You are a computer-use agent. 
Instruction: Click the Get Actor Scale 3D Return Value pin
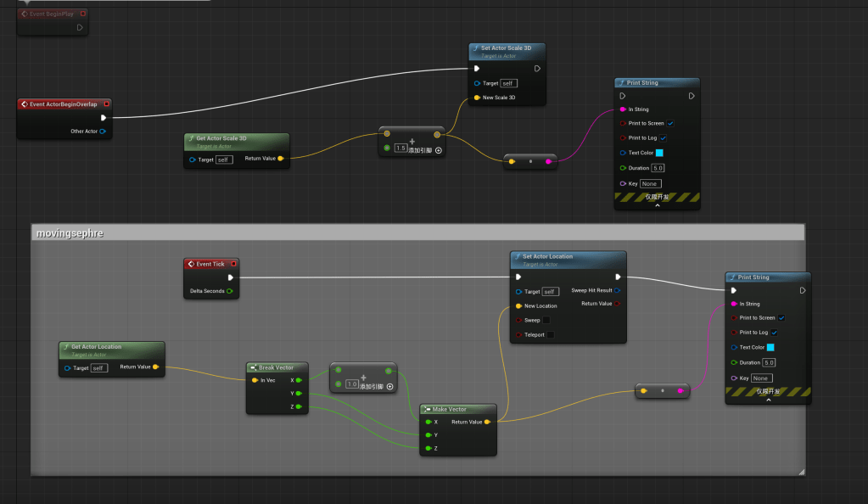coord(280,159)
